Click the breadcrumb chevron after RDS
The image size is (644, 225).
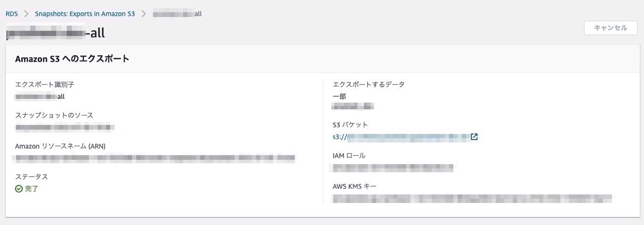click(26, 14)
